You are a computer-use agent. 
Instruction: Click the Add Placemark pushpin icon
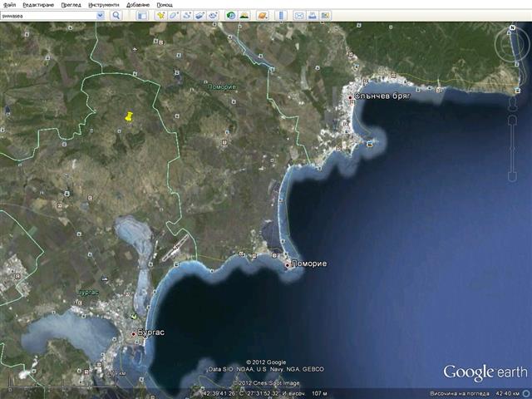(x=161, y=15)
